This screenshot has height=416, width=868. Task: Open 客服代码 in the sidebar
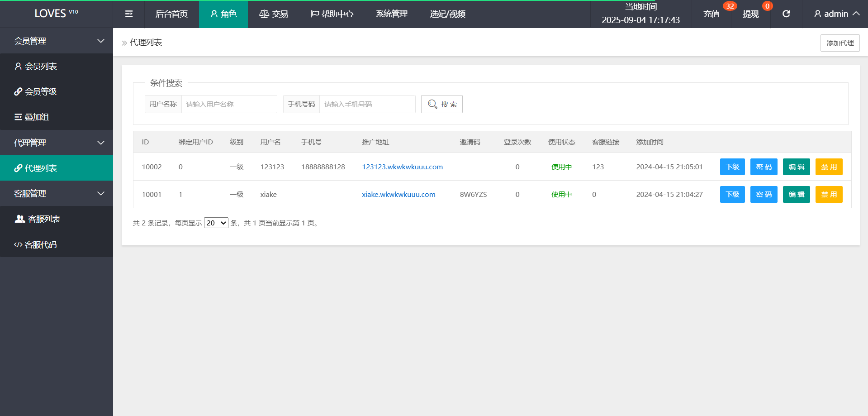tap(41, 245)
